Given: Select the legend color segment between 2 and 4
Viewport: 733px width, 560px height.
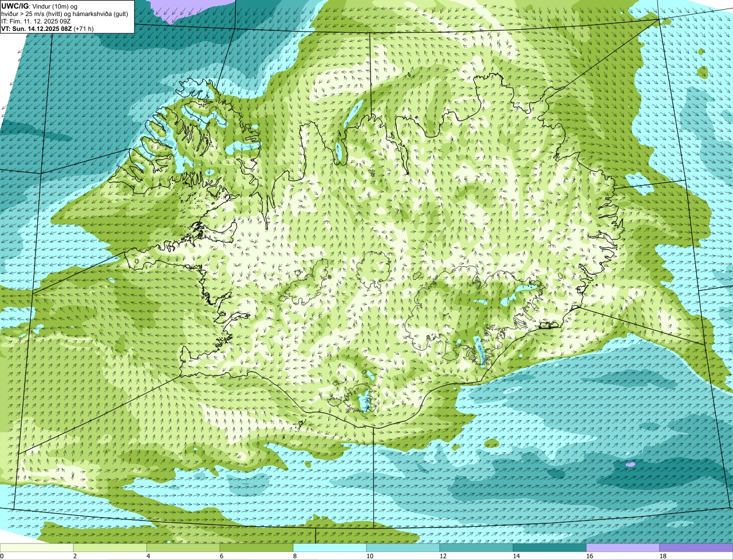Looking at the screenshot, I should (110, 547).
